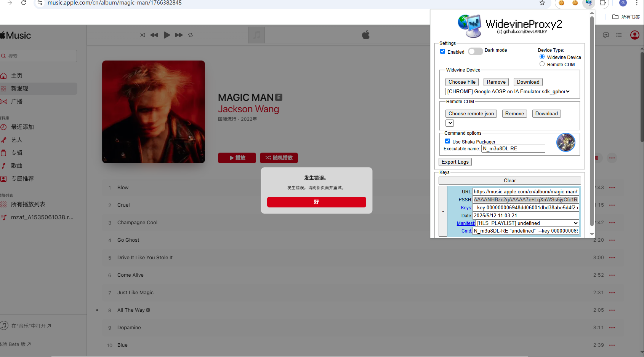Open the Chrome three-dot menu

(637, 3)
